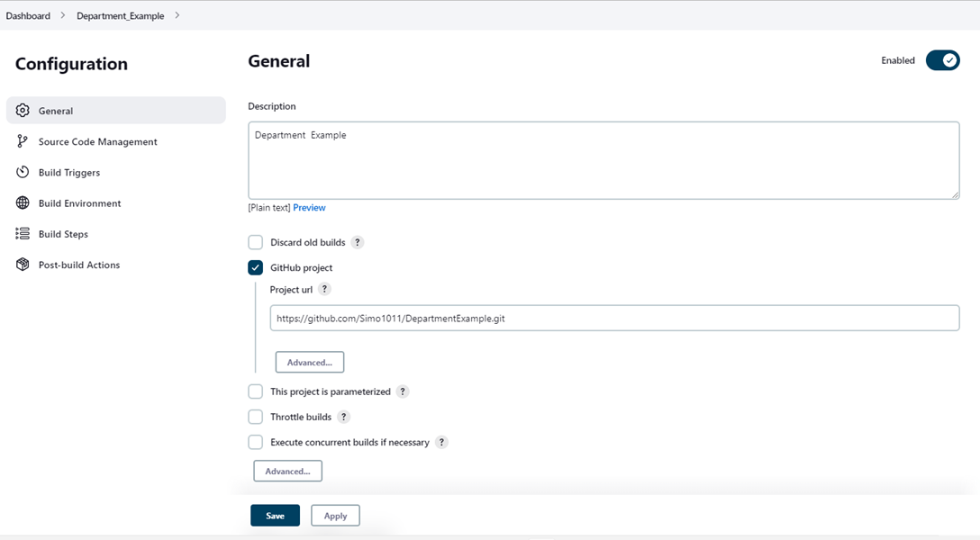The width and height of the screenshot is (980, 540).
Task: Check the Throttle builds option
Action: pos(255,417)
